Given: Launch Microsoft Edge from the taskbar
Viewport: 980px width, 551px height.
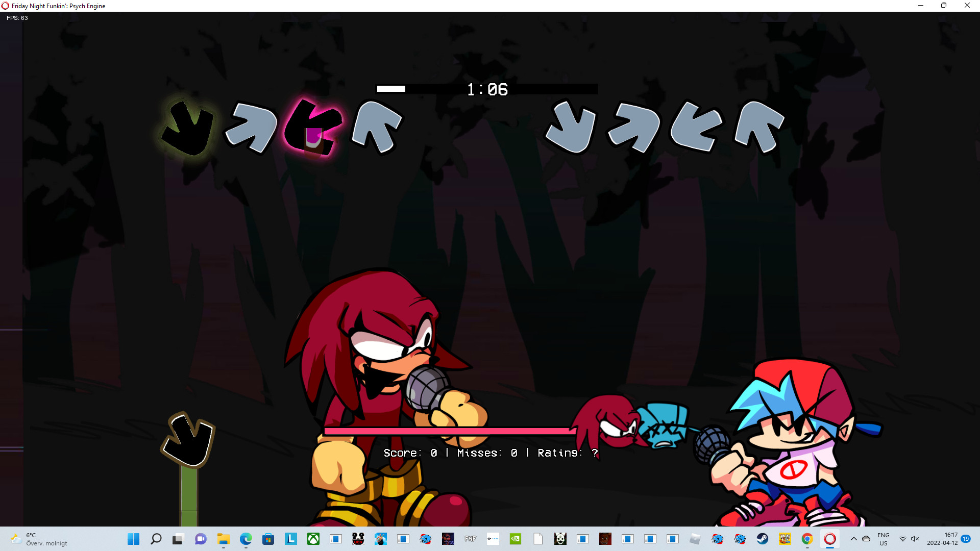Looking at the screenshot, I should [247, 539].
